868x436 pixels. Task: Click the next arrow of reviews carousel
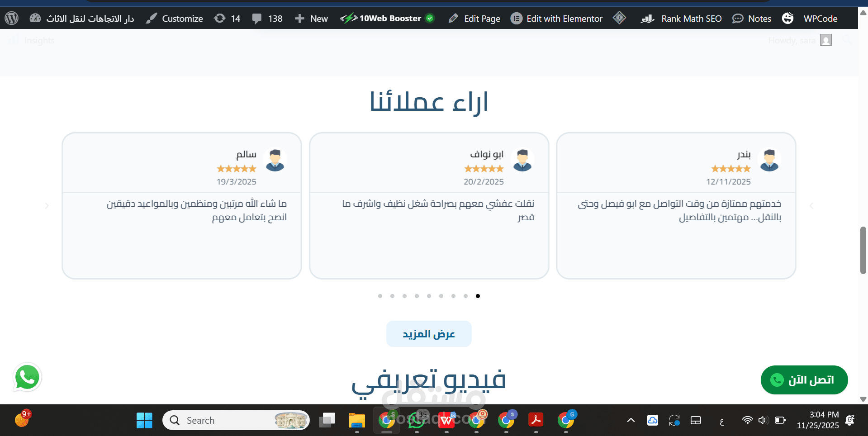click(811, 206)
